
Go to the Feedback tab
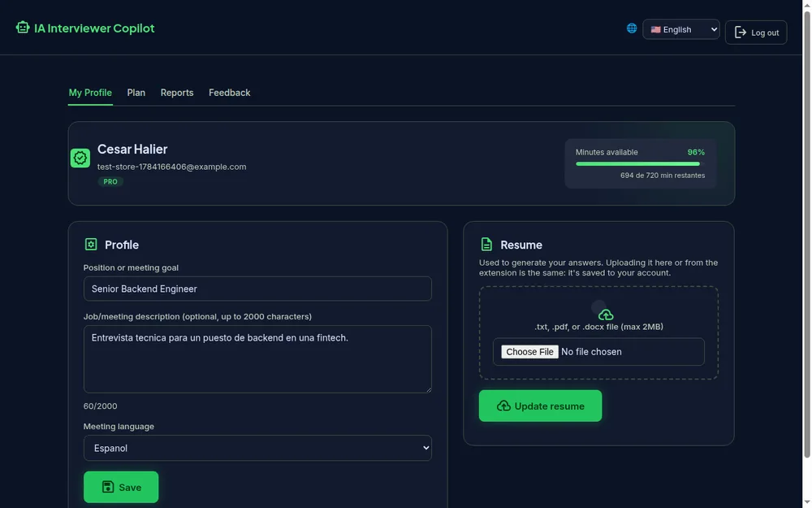[x=230, y=93]
